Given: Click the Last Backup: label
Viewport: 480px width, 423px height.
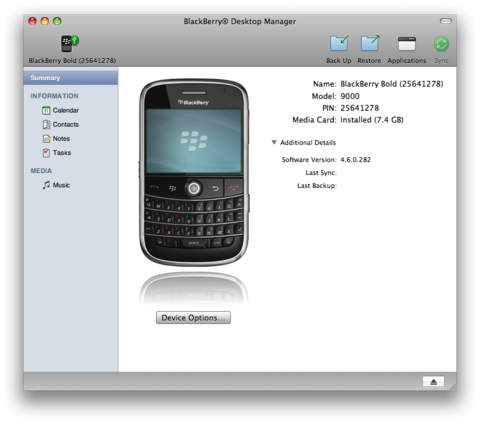Looking at the screenshot, I should [x=317, y=186].
